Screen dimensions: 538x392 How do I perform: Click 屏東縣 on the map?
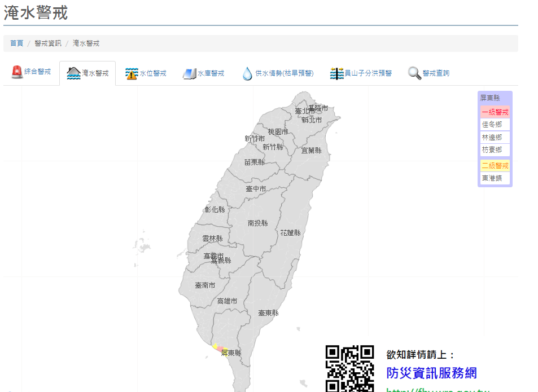231,353
